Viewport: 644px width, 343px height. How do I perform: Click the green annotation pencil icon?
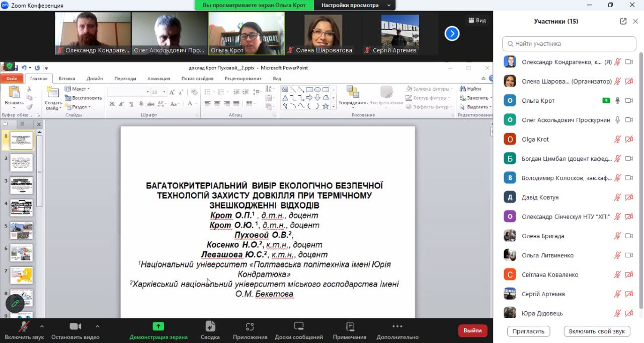[x=15, y=303]
